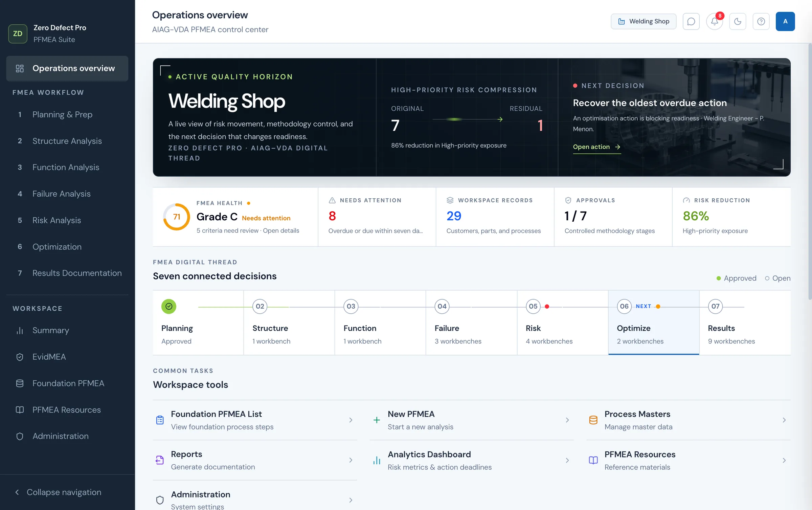Open Workspace Records card showing 29
The height and width of the screenshot is (510, 812).
(x=495, y=217)
